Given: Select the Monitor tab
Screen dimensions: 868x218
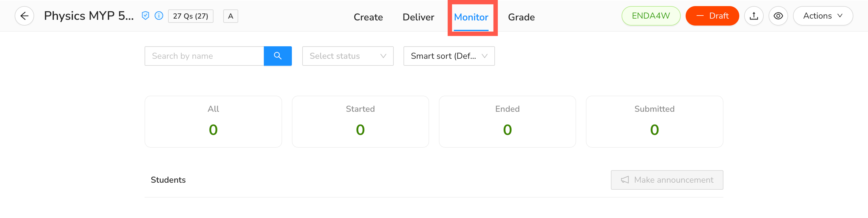Looking at the screenshot, I should 471,17.
